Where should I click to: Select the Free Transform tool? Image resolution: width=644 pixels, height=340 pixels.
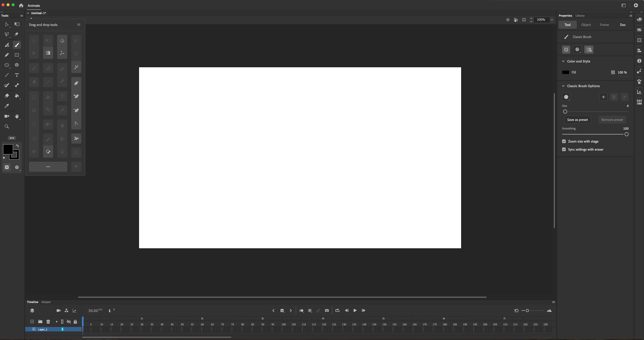(x=17, y=24)
